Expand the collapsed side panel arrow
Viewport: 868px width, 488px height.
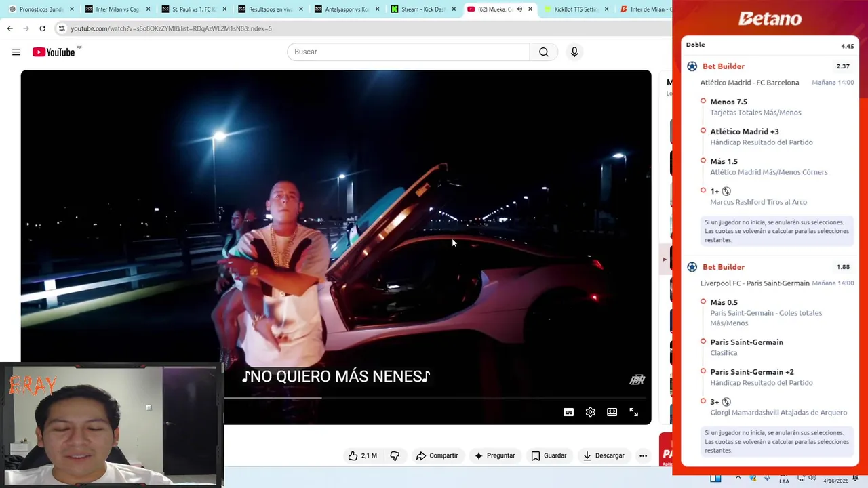click(x=665, y=259)
